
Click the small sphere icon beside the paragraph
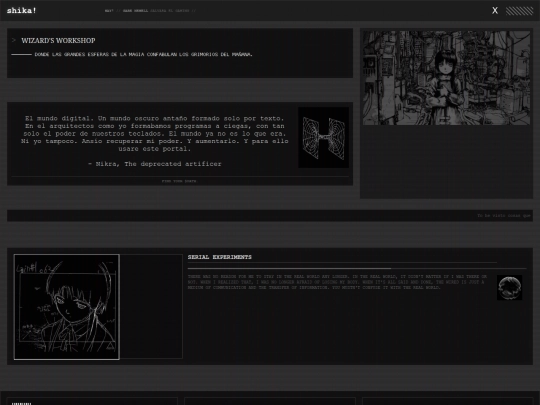(509, 288)
